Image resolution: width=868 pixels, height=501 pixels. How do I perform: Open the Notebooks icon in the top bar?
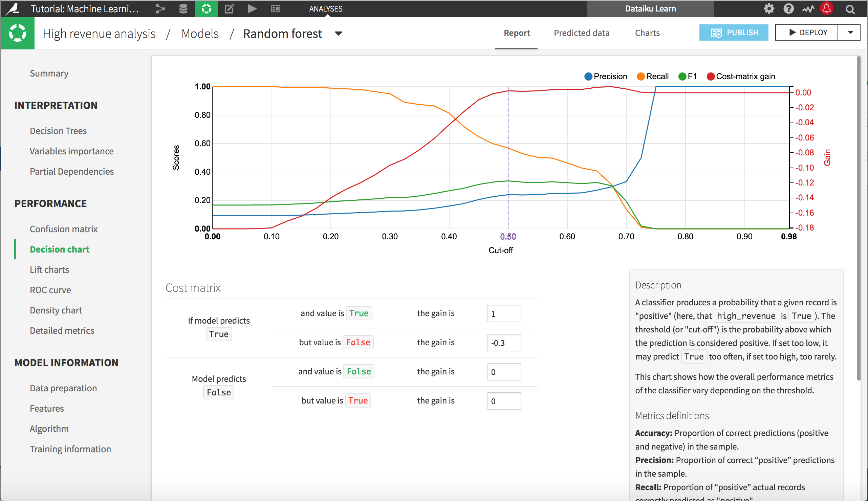229,8
